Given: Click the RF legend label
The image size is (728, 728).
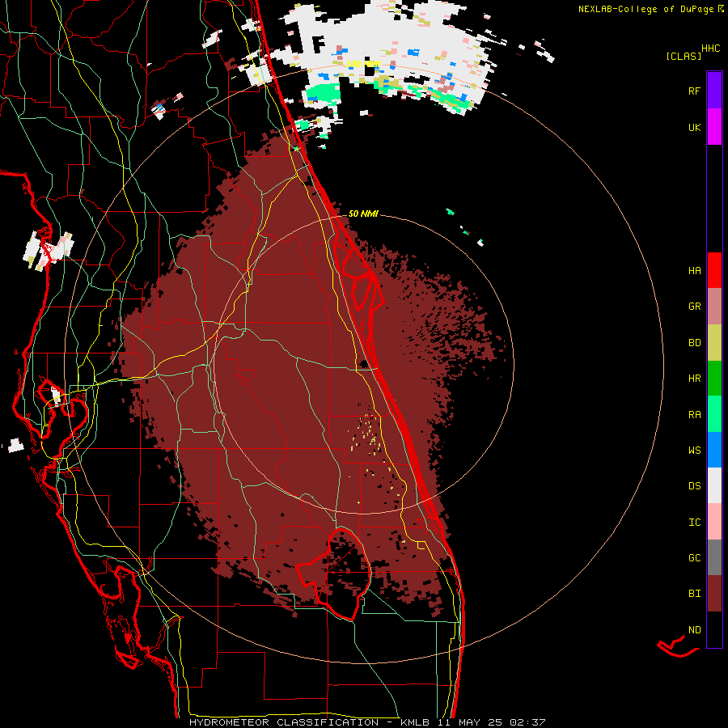Looking at the screenshot, I should pos(694,91).
